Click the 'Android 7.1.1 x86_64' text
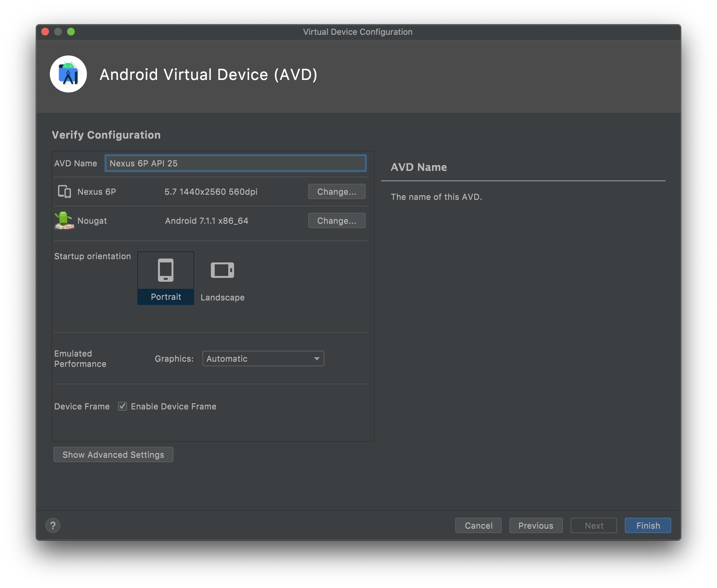Viewport: 717px width, 588px height. tap(207, 221)
